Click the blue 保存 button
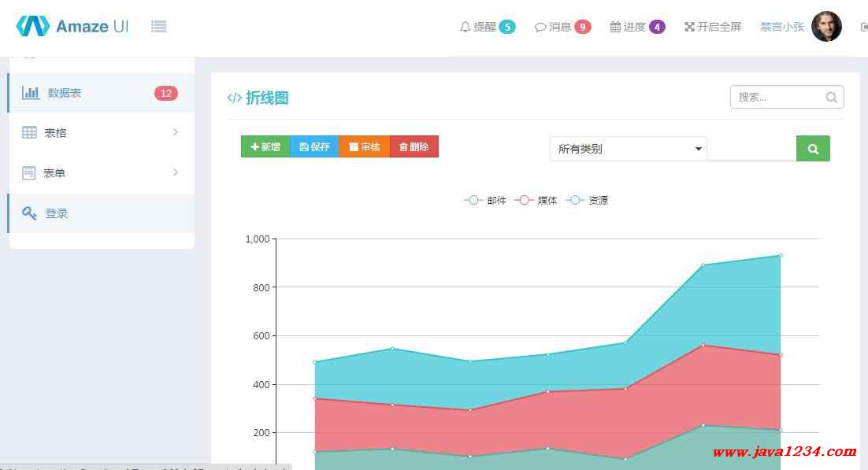 click(x=314, y=146)
